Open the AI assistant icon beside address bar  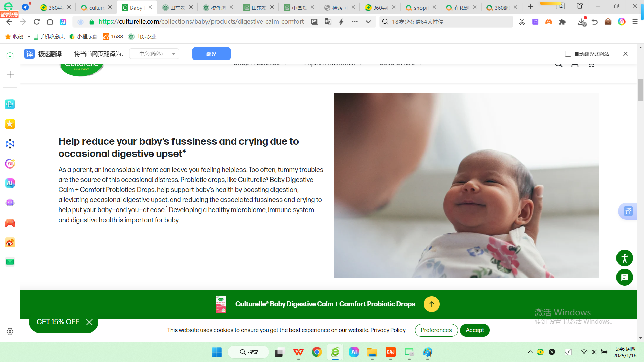(x=63, y=22)
